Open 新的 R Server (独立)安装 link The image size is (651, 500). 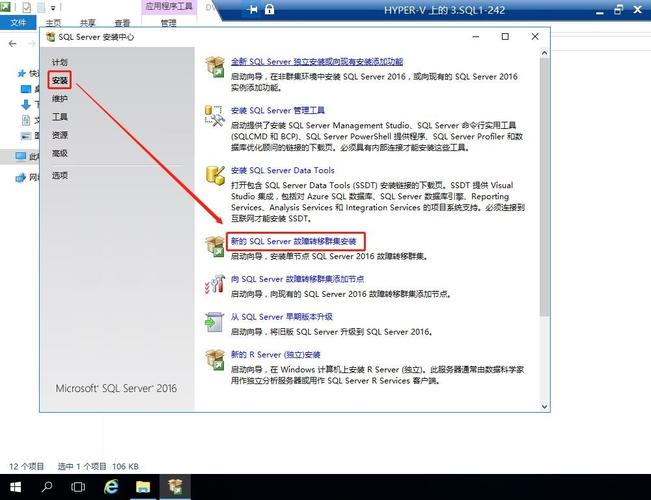click(x=276, y=355)
